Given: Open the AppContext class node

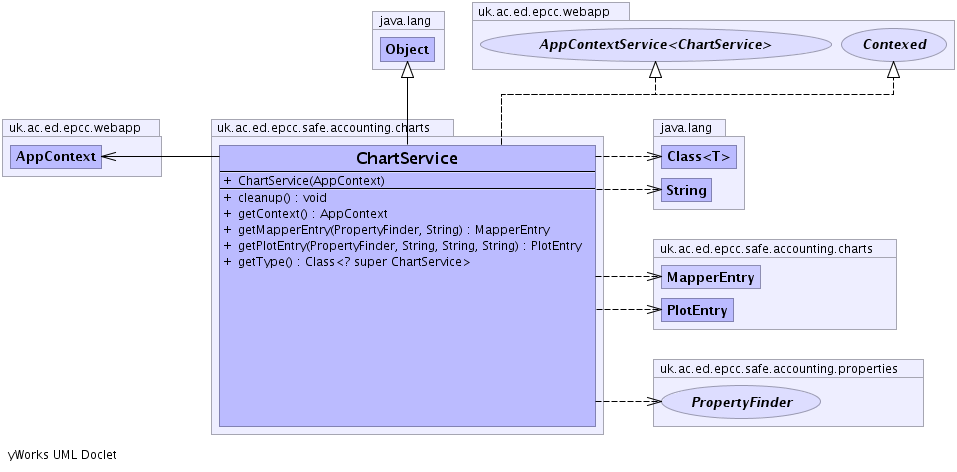Looking at the screenshot, I should [x=56, y=156].
